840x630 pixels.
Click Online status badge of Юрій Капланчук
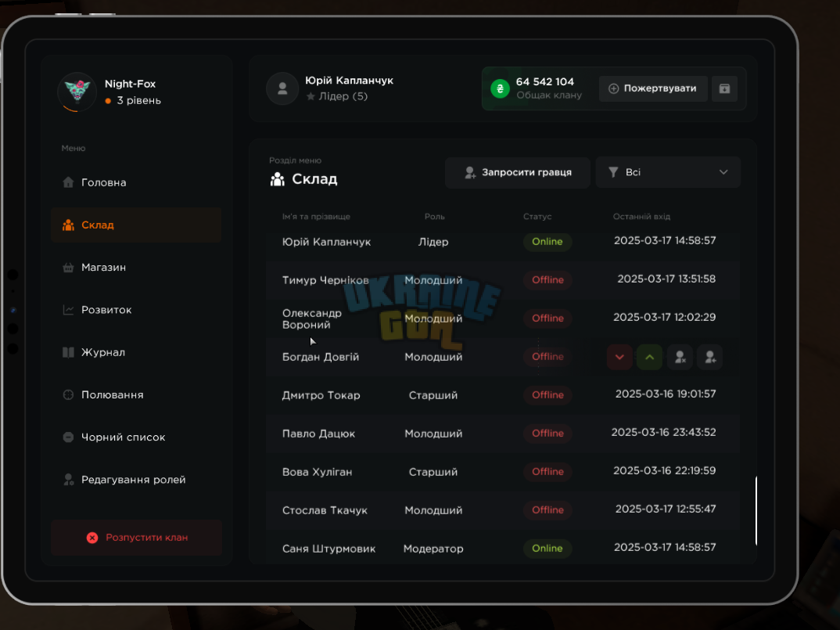pos(547,241)
